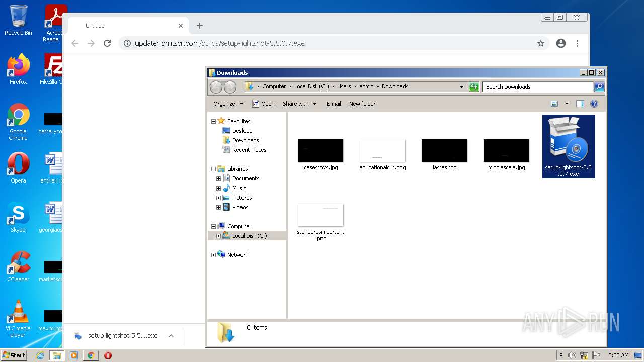Viewport: 644px width, 362px height.
Task: Expand the Videos library node
Action: (x=218, y=207)
